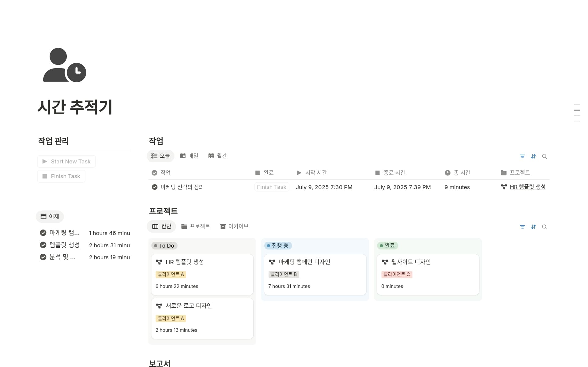This screenshot has width=588, height=367.
Task: Open search in the 작업 database
Action: pos(545,156)
